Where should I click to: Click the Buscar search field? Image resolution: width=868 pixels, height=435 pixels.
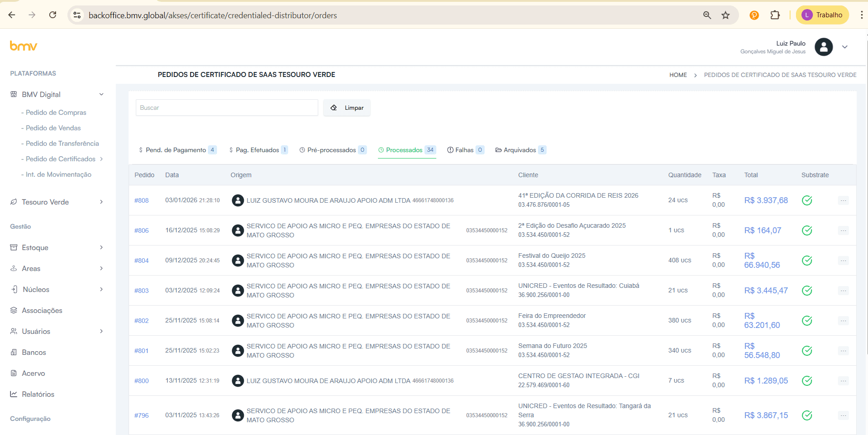[x=227, y=107]
